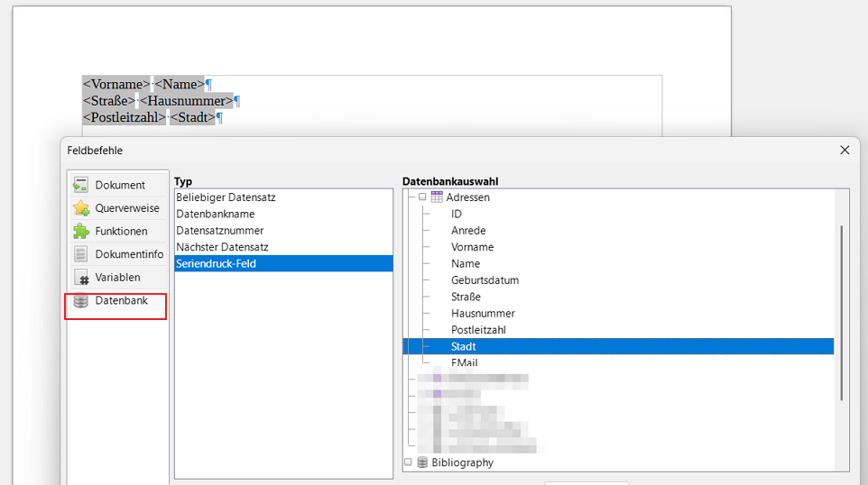Choose Beliebiger Datensatz type

tap(226, 197)
